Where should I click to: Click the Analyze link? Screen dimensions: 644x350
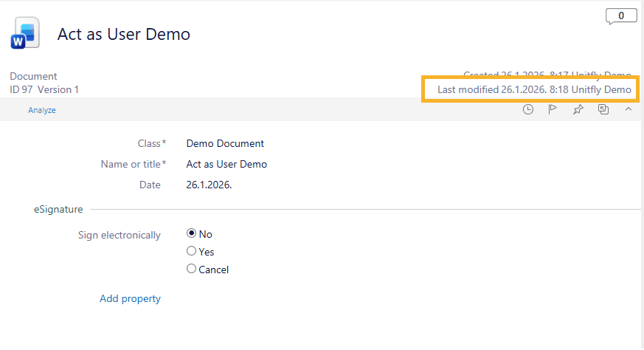pos(42,110)
